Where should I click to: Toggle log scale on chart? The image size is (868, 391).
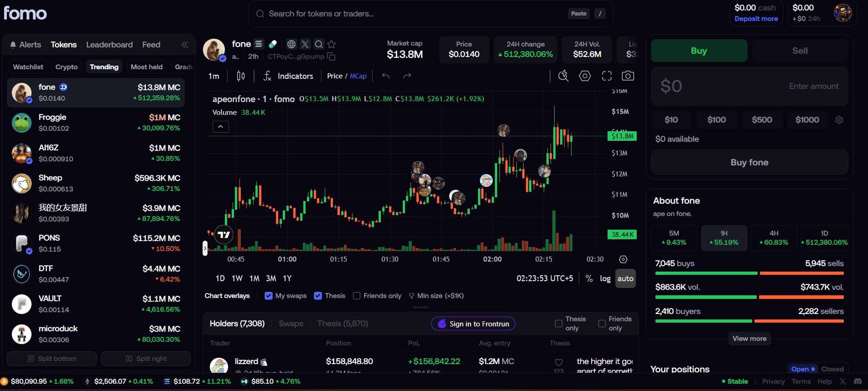click(605, 278)
